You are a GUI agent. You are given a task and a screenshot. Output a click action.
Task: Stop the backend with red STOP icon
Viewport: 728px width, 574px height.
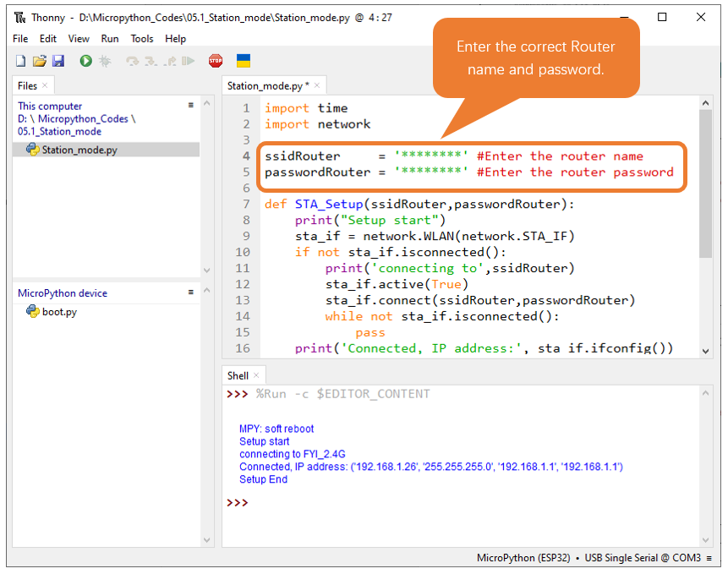pos(216,61)
